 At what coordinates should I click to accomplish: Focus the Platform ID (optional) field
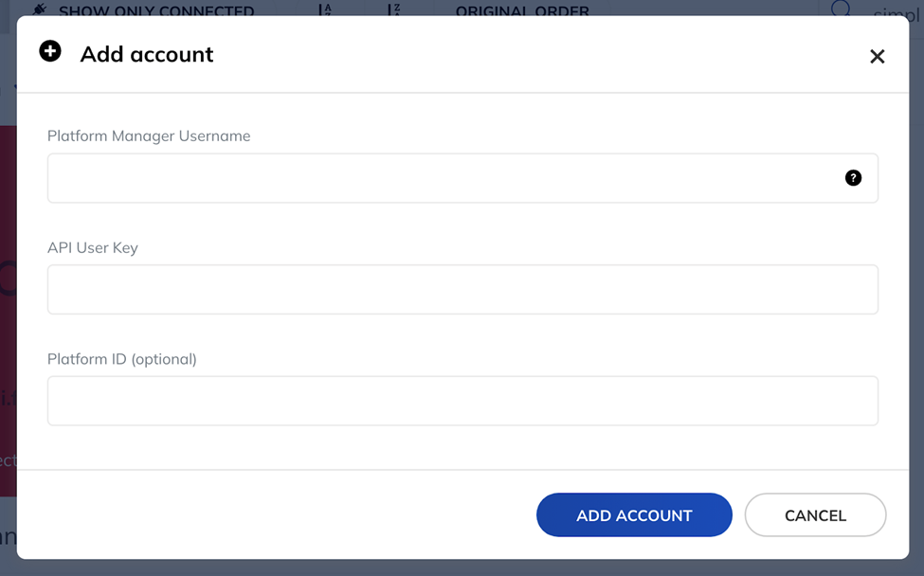tap(462, 401)
